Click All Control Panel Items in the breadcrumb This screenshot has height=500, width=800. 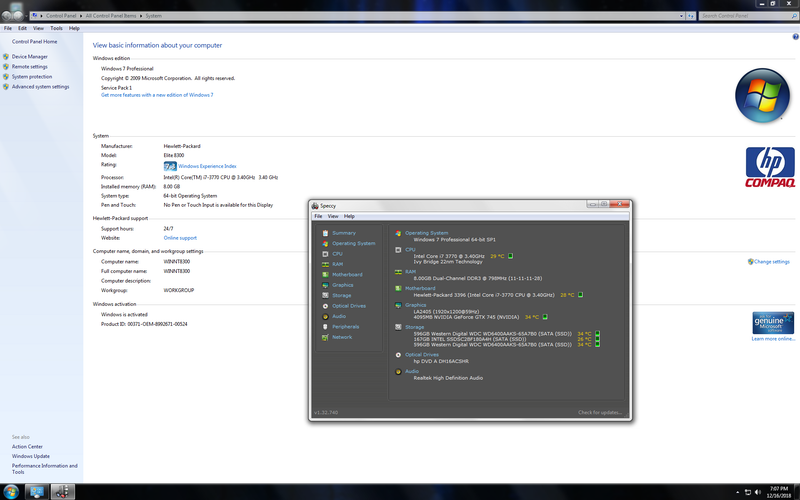(x=111, y=16)
